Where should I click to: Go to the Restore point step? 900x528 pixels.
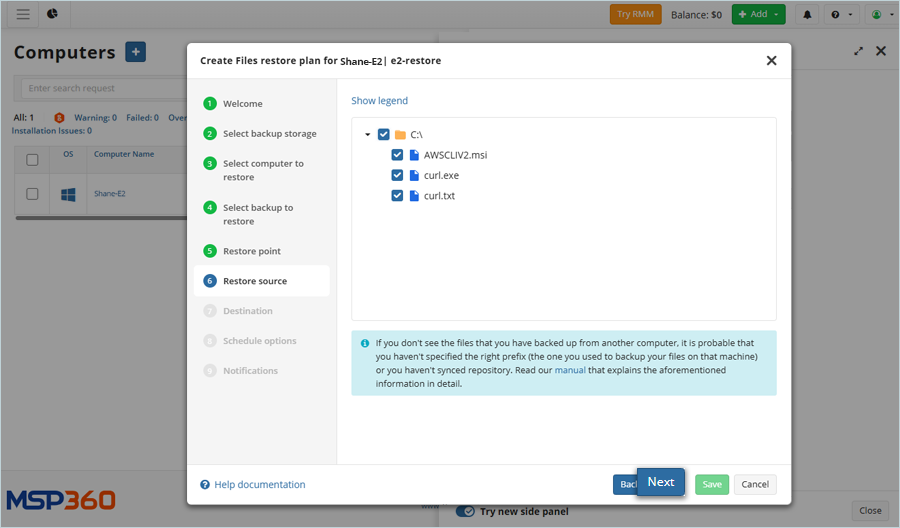pos(251,251)
